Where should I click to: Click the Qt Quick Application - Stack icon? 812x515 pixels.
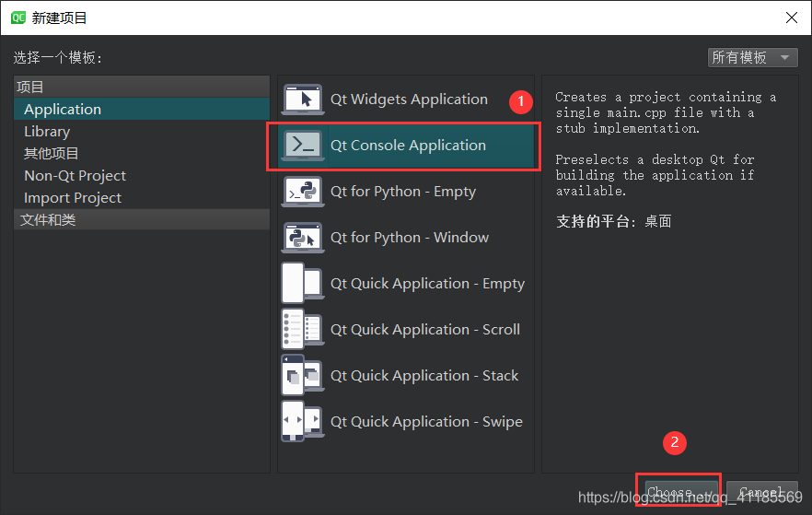click(303, 375)
